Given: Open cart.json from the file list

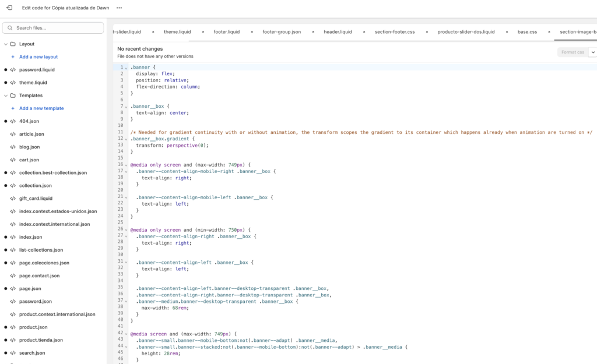Looking at the screenshot, I should [x=29, y=160].
